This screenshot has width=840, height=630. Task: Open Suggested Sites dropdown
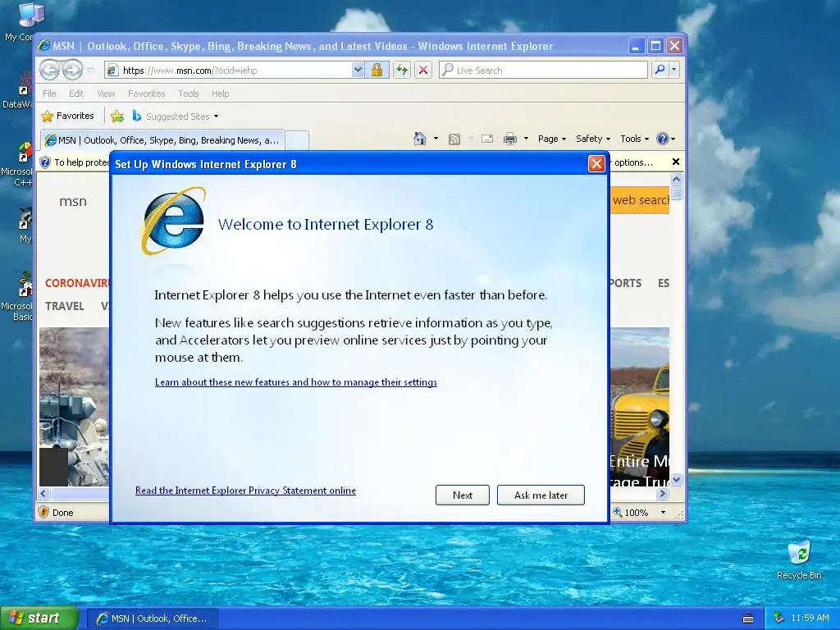pos(176,116)
